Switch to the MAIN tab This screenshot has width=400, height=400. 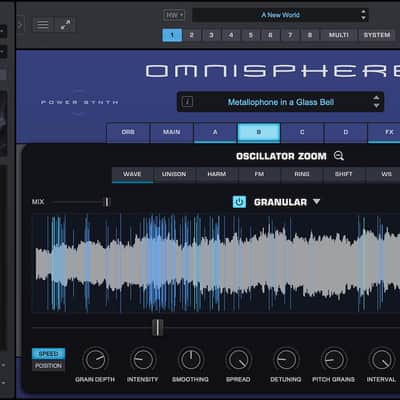(x=172, y=133)
